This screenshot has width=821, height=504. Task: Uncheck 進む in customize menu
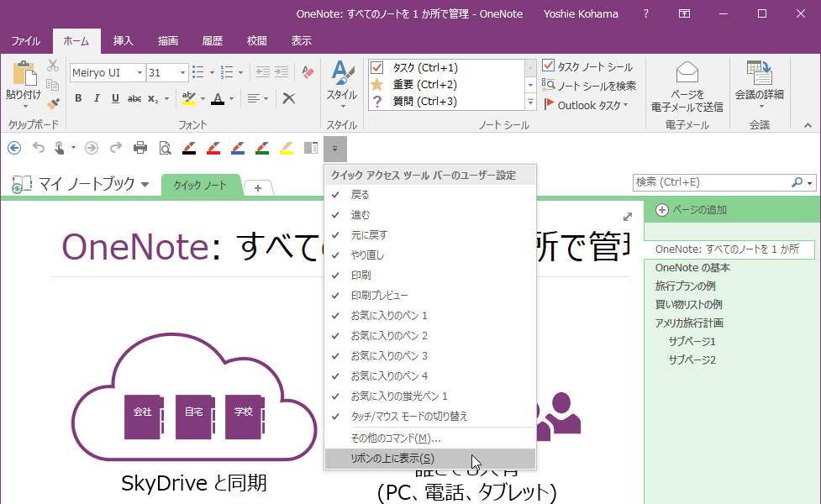pyautogui.click(x=430, y=214)
